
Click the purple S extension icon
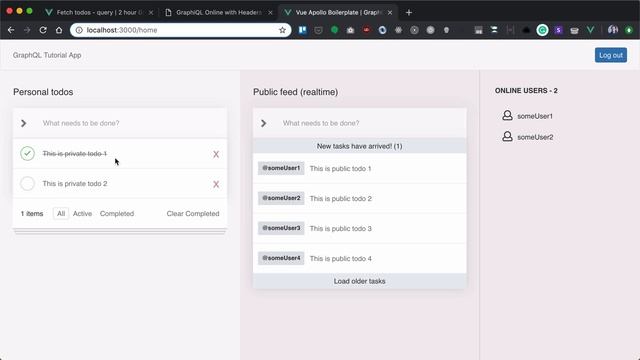(x=558, y=30)
